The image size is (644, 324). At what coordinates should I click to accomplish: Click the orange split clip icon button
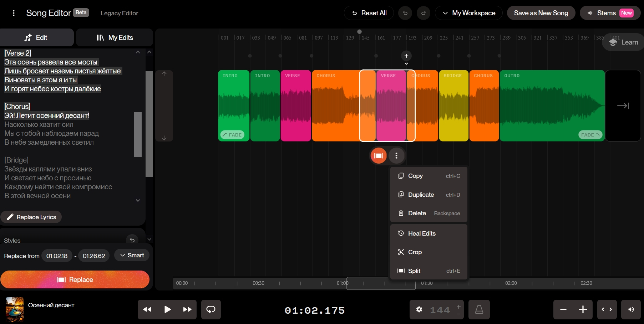click(379, 155)
